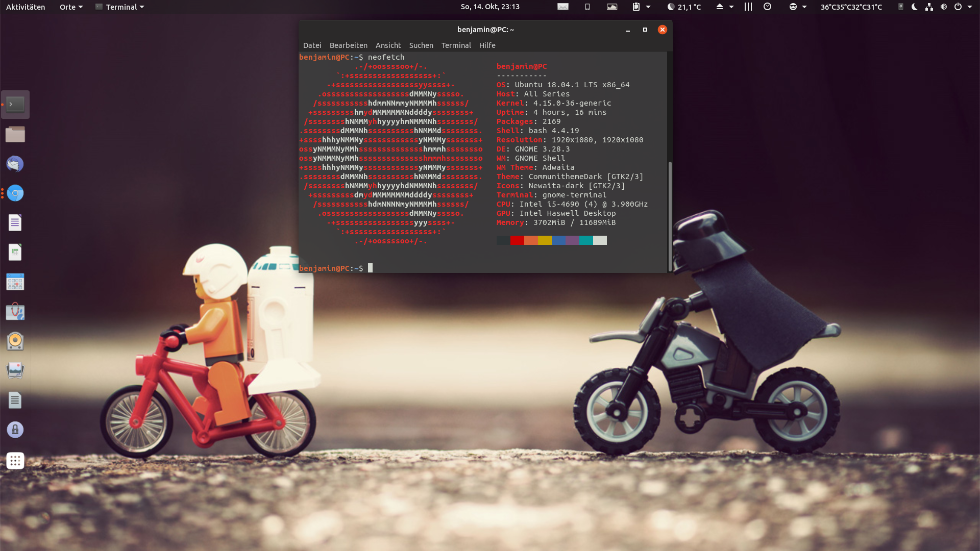Open the Bearbeiten menu

tap(348, 45)
